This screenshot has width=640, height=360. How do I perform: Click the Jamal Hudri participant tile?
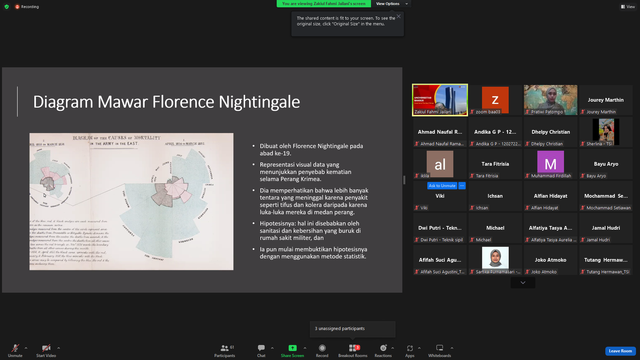click(606, 228)
